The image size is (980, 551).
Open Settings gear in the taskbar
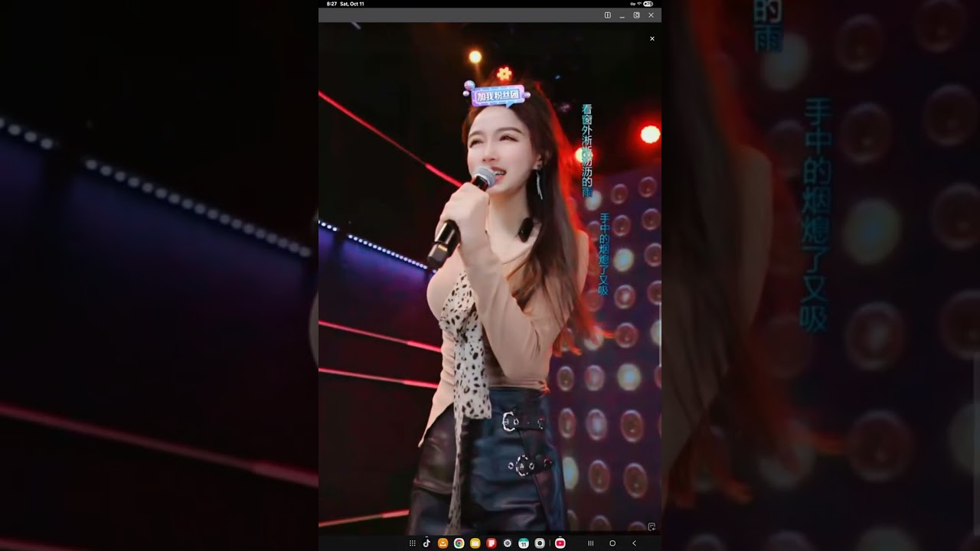pos(507,543)
